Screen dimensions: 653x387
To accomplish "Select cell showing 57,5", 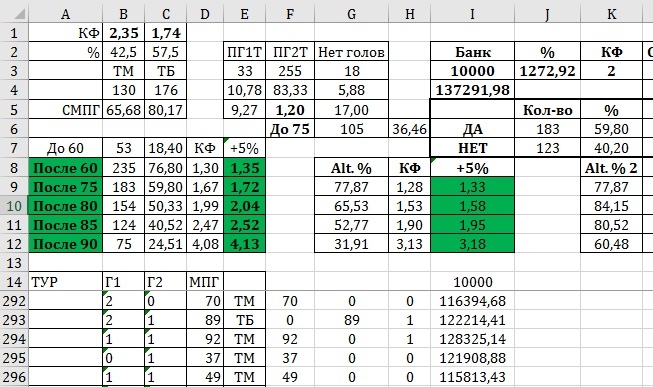I will pyautogui.click(x=166, y=52).
